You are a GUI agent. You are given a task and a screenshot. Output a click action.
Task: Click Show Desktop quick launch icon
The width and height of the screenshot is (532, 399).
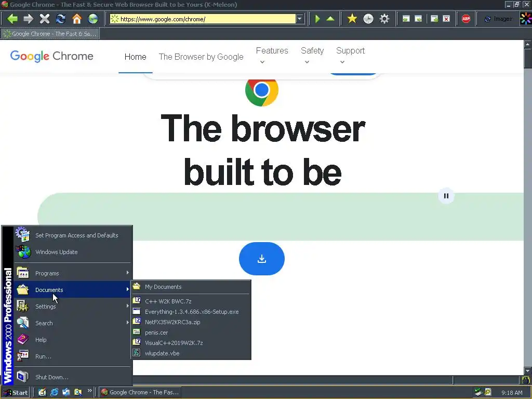point(42,392)
